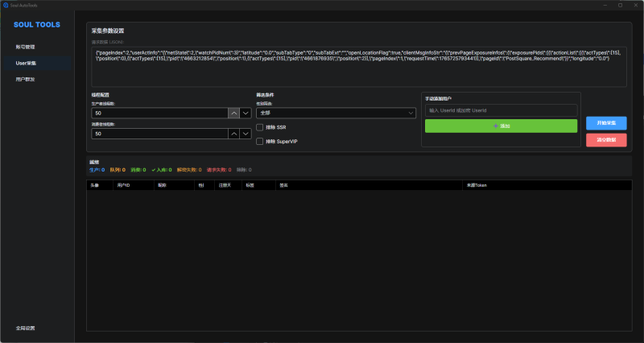Click into the UserId input field
Screen dimensions: 644x343
click(501, 110)
